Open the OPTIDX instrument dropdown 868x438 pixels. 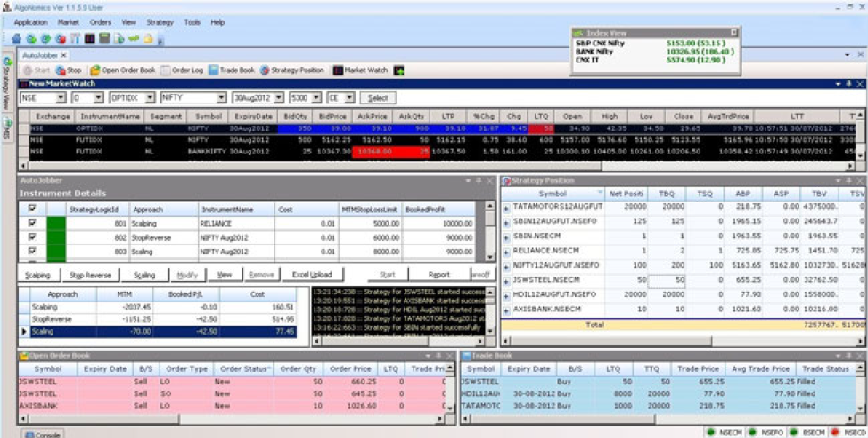coord(150,98)
